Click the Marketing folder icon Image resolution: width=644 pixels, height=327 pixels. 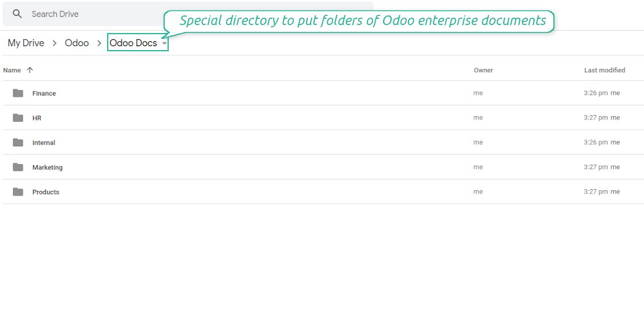pos(18,167)
